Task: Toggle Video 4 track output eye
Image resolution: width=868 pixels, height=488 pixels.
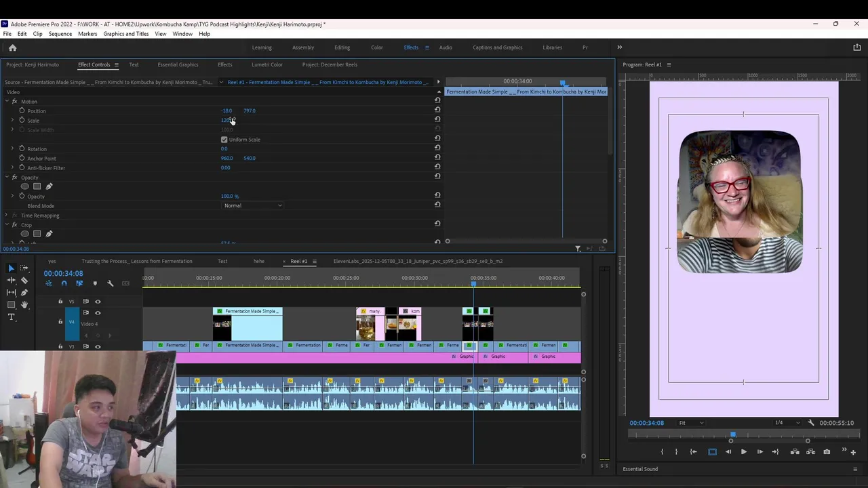Action: tap(98, 312)
